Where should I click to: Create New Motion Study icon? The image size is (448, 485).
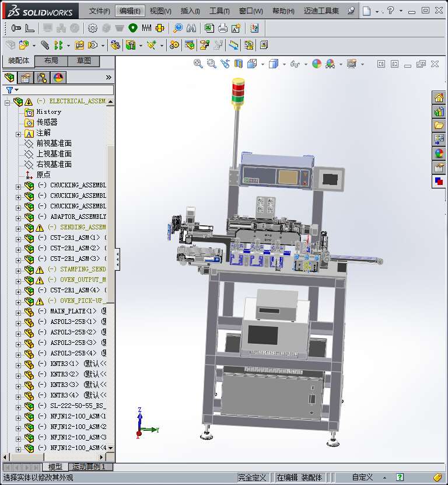(x=174, y=45)
